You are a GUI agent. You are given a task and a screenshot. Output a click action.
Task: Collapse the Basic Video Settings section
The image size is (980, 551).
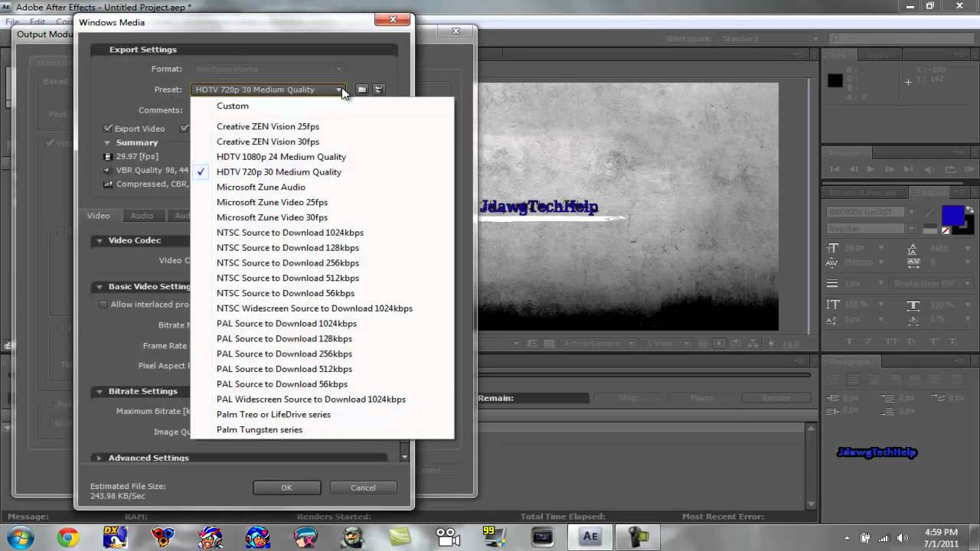(99, 287)
